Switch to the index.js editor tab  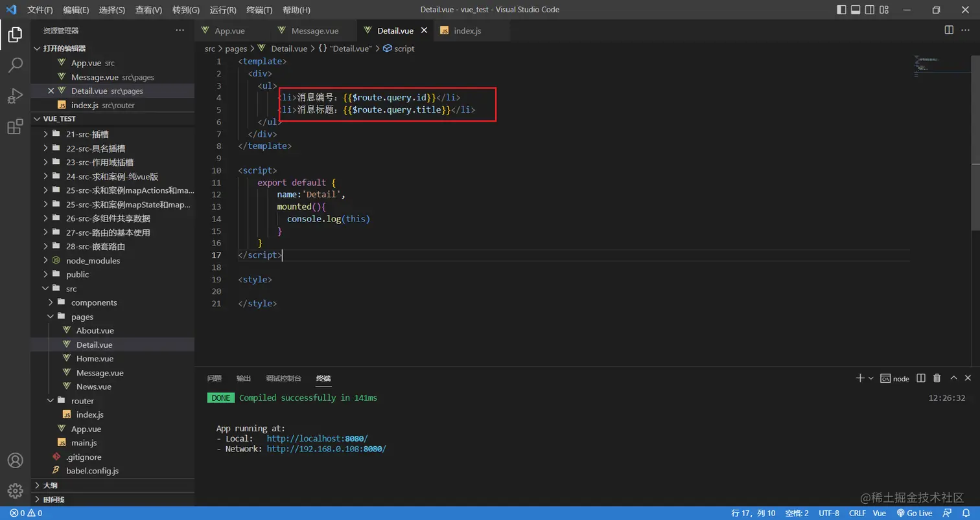(x=467, y=30)
